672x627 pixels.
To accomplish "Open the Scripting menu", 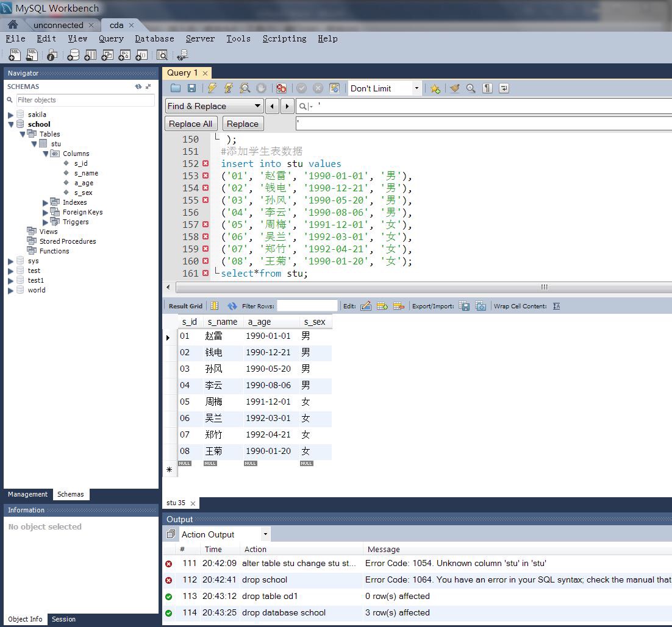I will click(284, 38).
